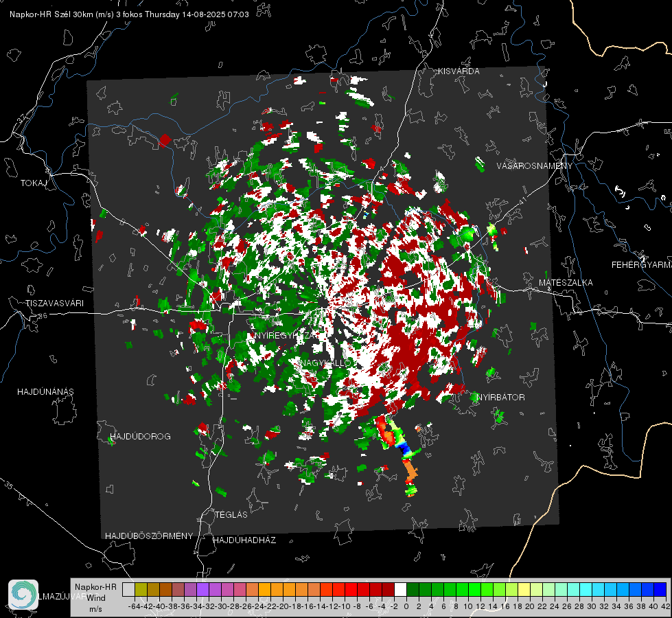Image resolution: width=672 pixels, height=618 pixels.
Task: Click the VÁSÁROSNAMÉNY city label
Action: (x=535, y=165)
